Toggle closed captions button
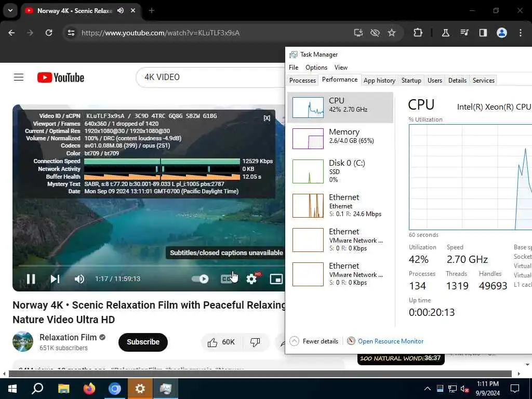 click(x=227, y=279)
